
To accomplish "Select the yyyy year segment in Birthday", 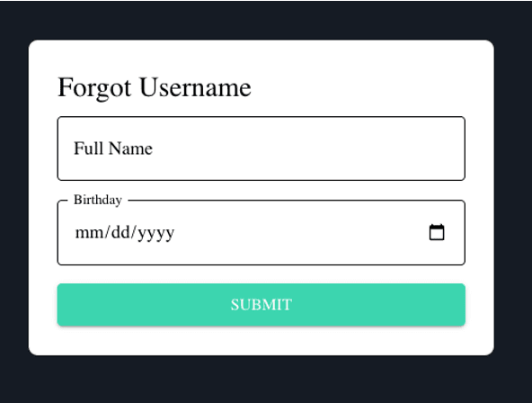I will click(156, 234).
